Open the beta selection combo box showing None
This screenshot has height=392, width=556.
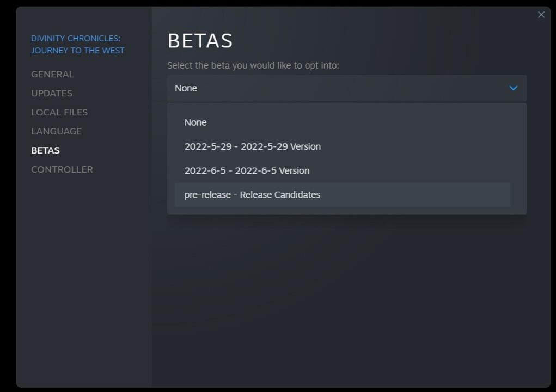point(338,88)
